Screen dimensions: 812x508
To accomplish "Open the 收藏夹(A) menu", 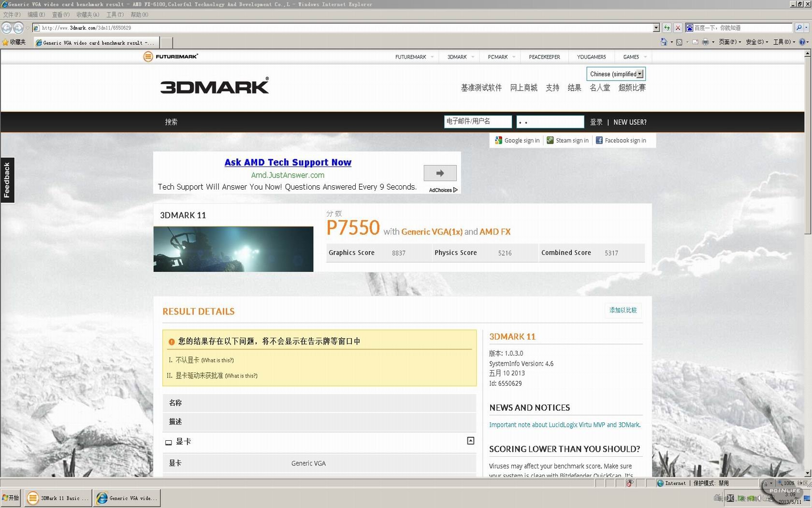I will coord(88,15).
